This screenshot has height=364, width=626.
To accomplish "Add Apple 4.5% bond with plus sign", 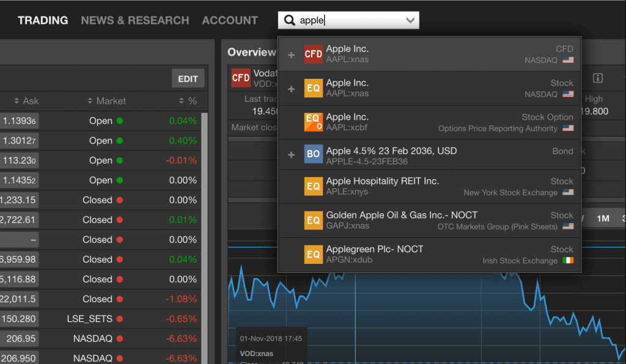I will coord(291,155).
